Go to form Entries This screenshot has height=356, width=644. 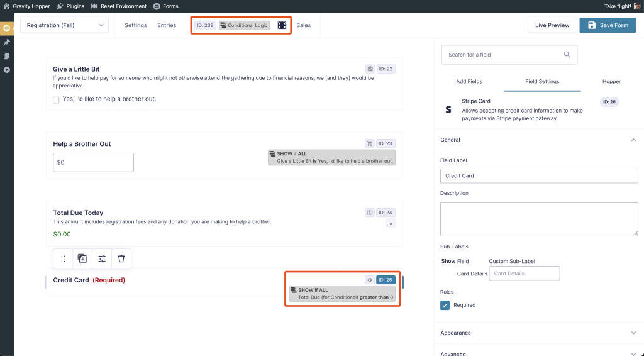click(167, 25)
